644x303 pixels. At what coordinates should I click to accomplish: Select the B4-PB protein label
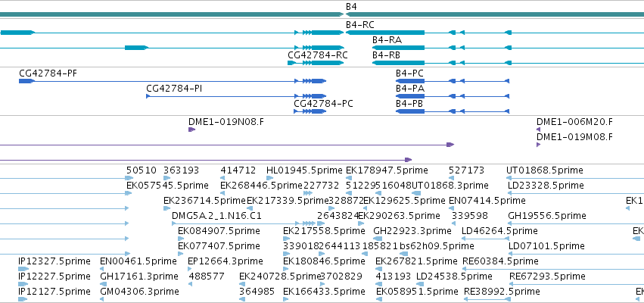[409, 104]
